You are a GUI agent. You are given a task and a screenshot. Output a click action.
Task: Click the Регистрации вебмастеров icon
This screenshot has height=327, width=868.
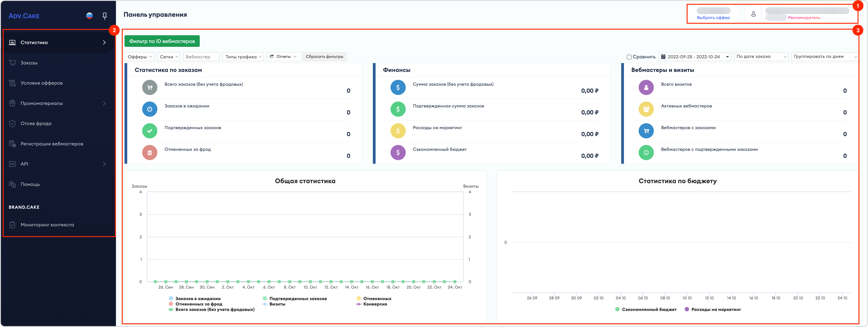click(12, 144)
